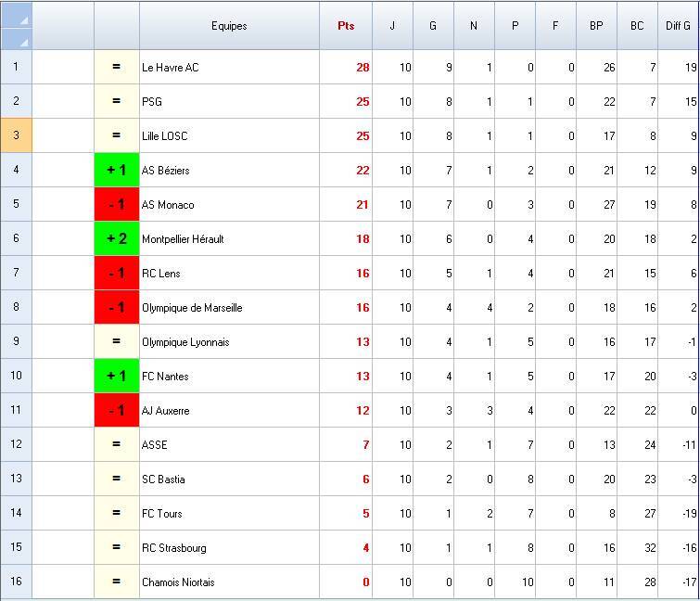Select the Olympique de Marseille cell
The image size is (700, 601).
coord(229,308)
